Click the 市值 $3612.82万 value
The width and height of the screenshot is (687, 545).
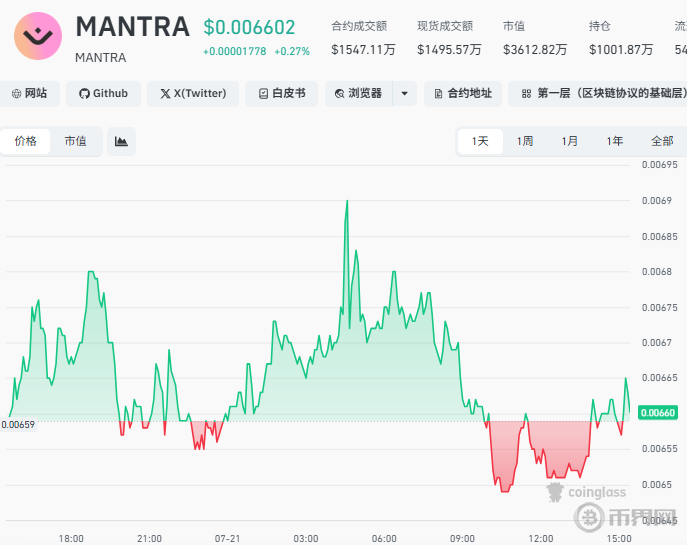tap(535, 50)
